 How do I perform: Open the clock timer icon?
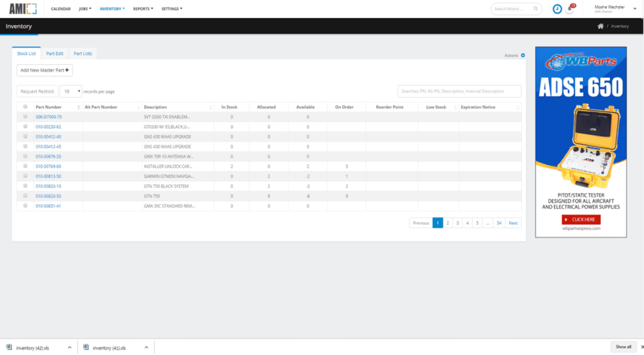point(557,9)
